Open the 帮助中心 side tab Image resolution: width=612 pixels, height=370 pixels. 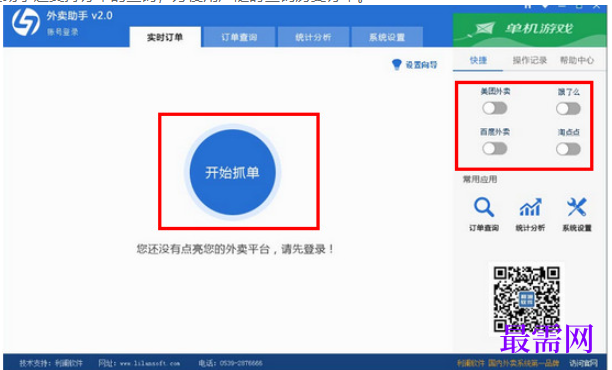pos(577,60)
